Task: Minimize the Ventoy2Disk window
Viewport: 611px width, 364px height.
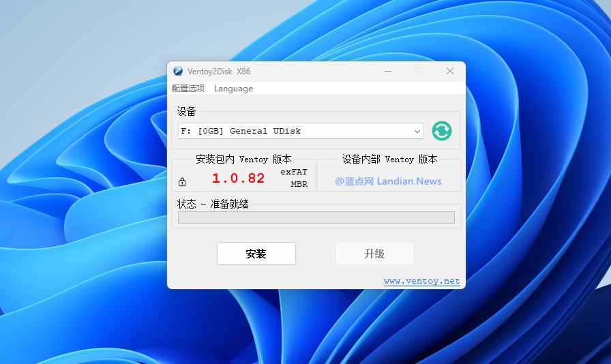Action: (x=387, y=71)
